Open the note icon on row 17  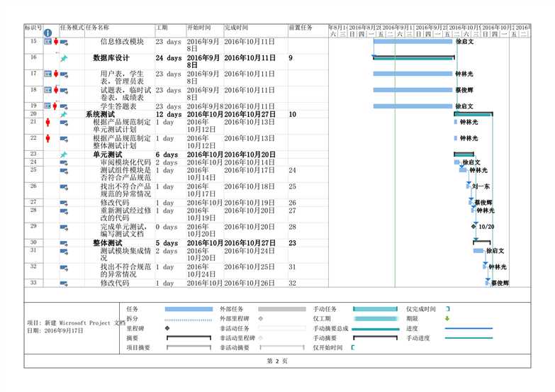pos(47,74)
